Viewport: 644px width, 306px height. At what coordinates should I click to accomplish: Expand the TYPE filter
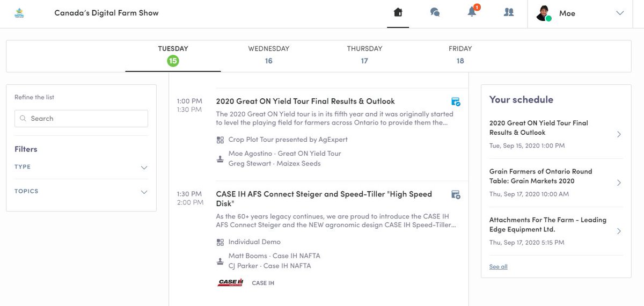(81, 167)
